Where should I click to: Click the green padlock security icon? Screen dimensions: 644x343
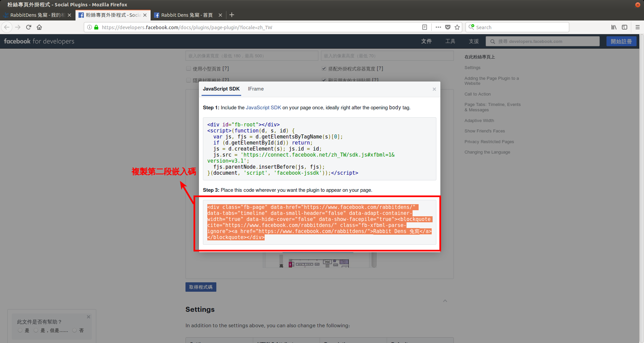pos(96,27)
